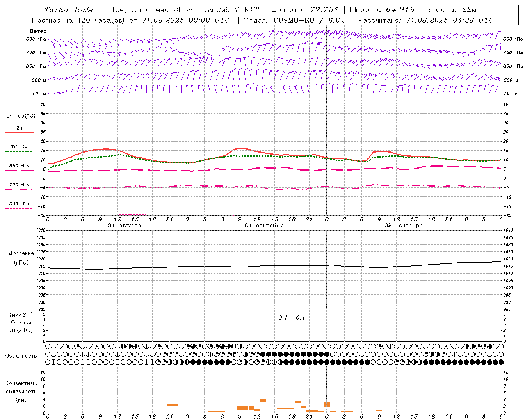This screenshot has width=525, height=420.
Task: Click the tall orange convective bar at 0h 02 сентября
Action: click(327, 404)
